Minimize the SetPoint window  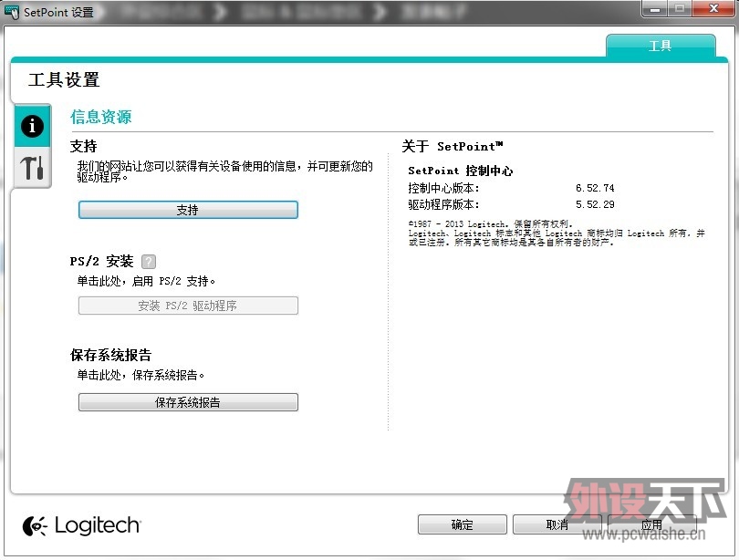click(655, 8)
